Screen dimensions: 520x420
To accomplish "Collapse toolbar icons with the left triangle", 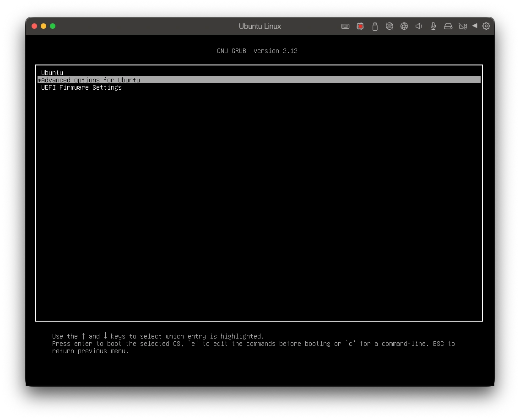I will click(x=475, y=26).
